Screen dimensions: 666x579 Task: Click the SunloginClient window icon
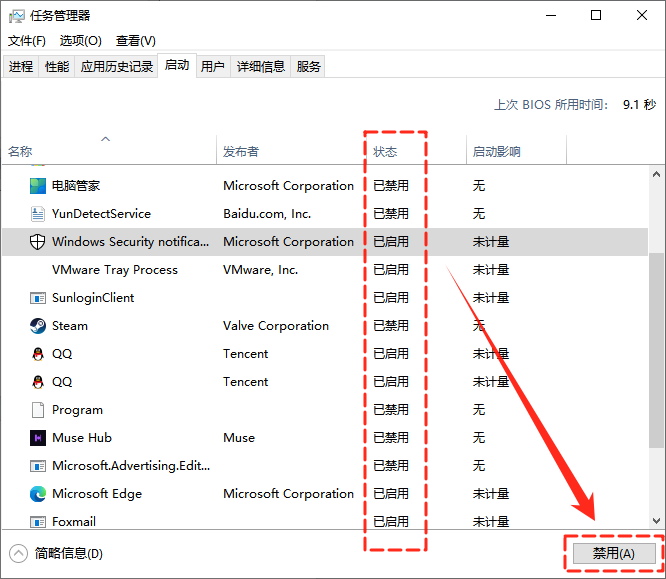[38, 298]
